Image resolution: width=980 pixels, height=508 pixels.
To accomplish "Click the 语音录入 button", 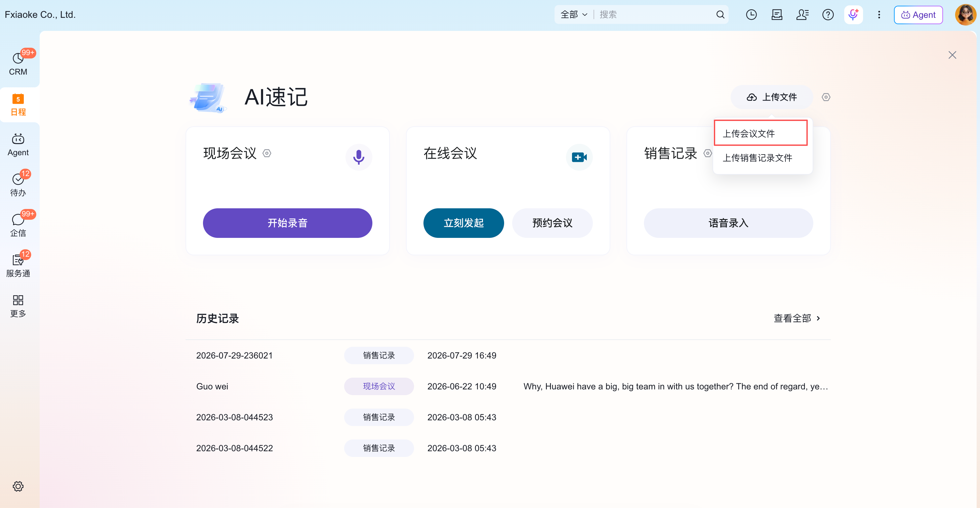I will point(728,223).
